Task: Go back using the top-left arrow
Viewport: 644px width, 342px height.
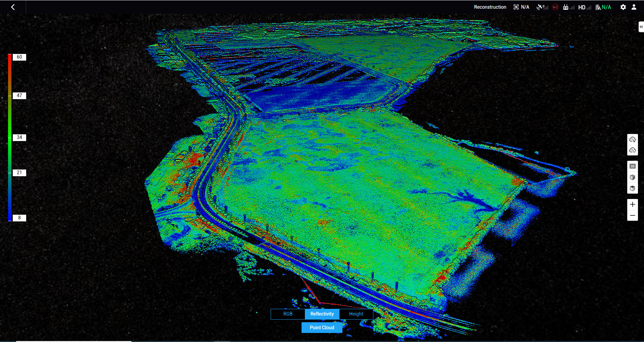Action: pyautogui.click(x=13, y=7)
